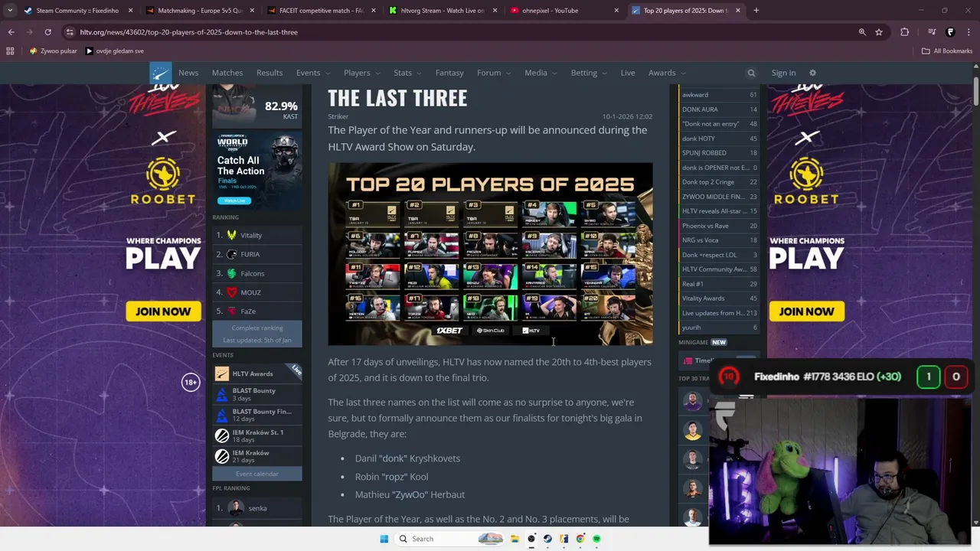Switch to the Steam Community browser tab
This screenshot has height=551, width=980.
click(x=77, y=11)
